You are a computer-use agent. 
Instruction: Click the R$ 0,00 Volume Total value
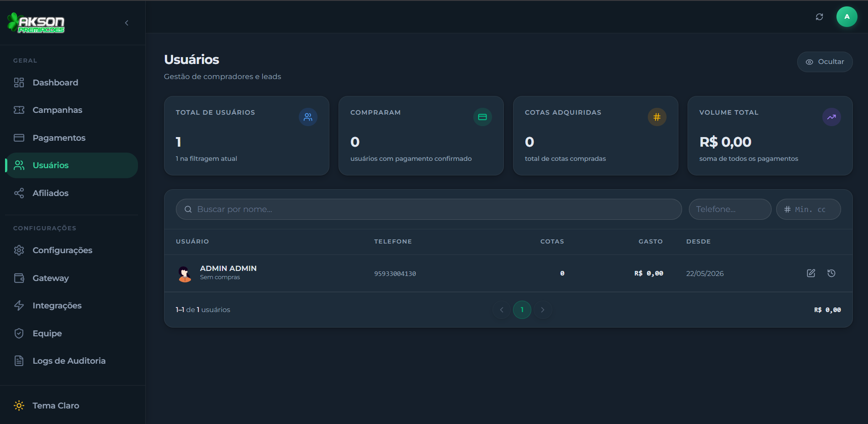pos(725,142)
